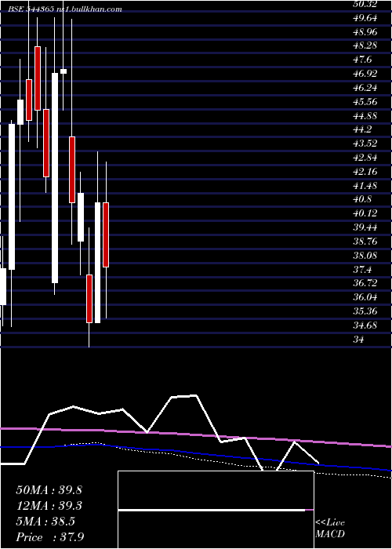Select the 35.36 price axis label
The image size is (392, 549).
(x=365, y=311)
